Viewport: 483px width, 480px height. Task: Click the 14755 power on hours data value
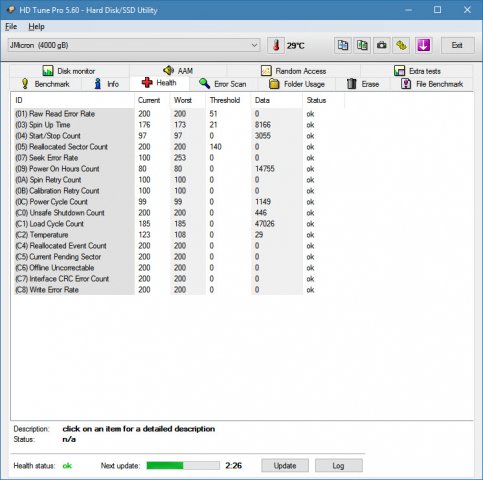click(265, 169)
